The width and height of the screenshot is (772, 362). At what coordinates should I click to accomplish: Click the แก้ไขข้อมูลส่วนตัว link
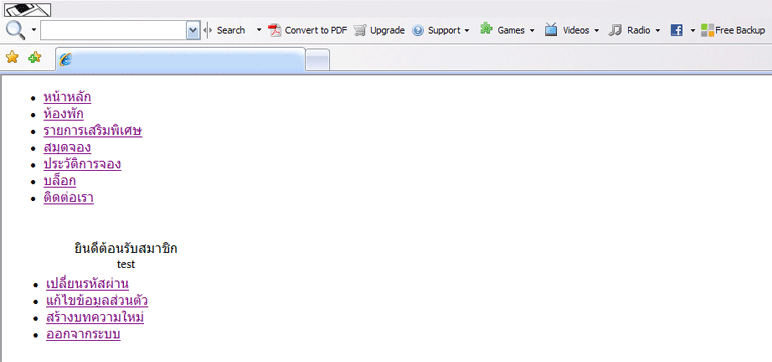[97, 300]
